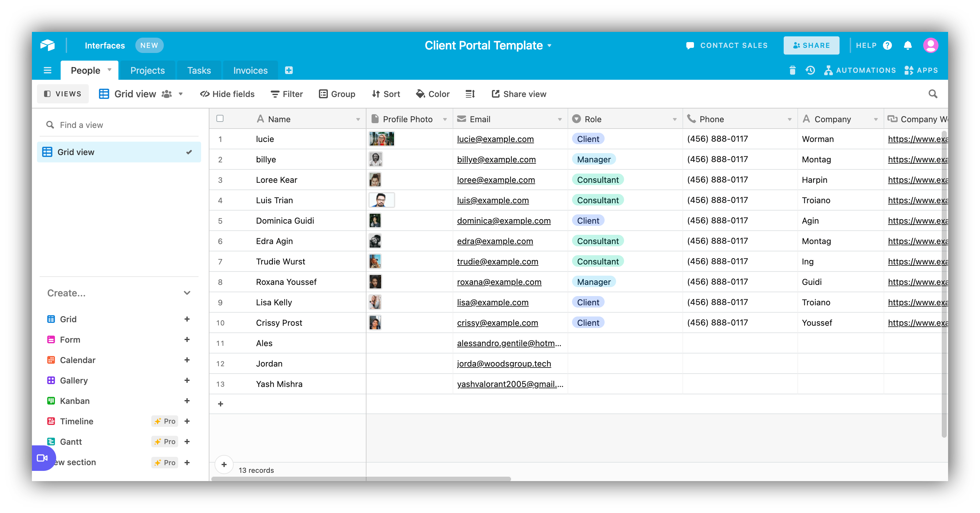Click the search icon in the toolbar
Viewport: 980px width, 513px height.
click(933, 93)
